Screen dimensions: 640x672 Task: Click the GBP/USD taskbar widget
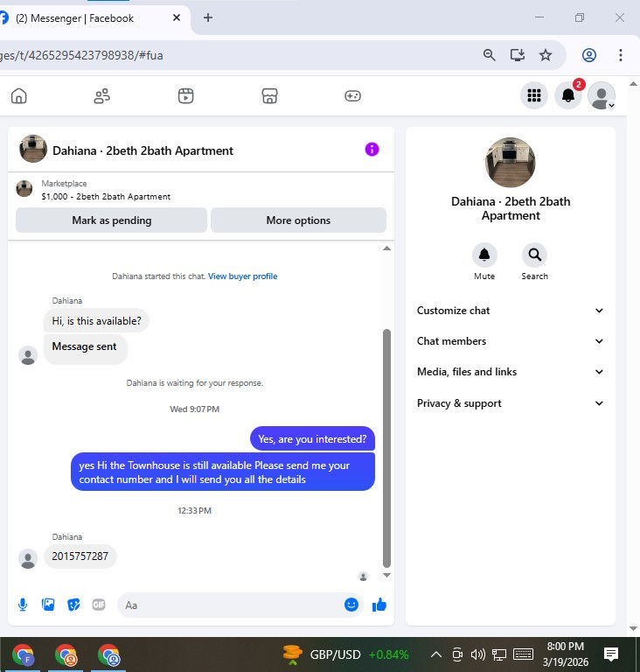click(x=345, y=654)
